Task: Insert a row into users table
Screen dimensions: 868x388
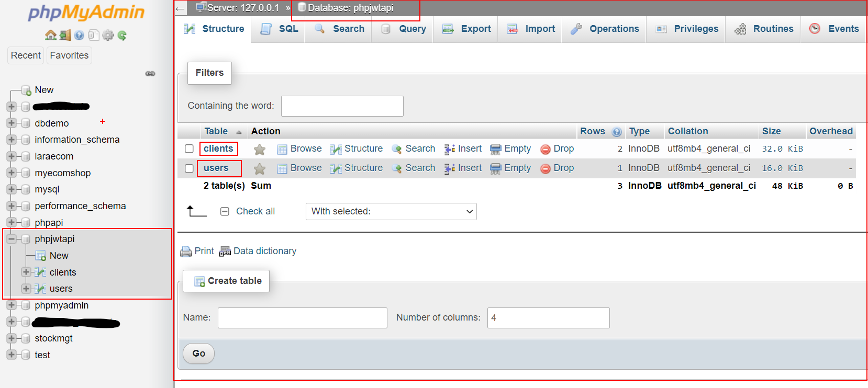Action: 463,168
